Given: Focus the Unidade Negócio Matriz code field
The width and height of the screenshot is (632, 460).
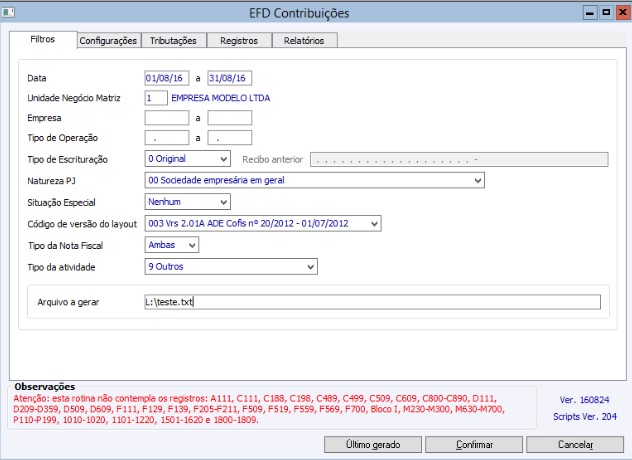Looking at the screenshot, I should point(156,98).
